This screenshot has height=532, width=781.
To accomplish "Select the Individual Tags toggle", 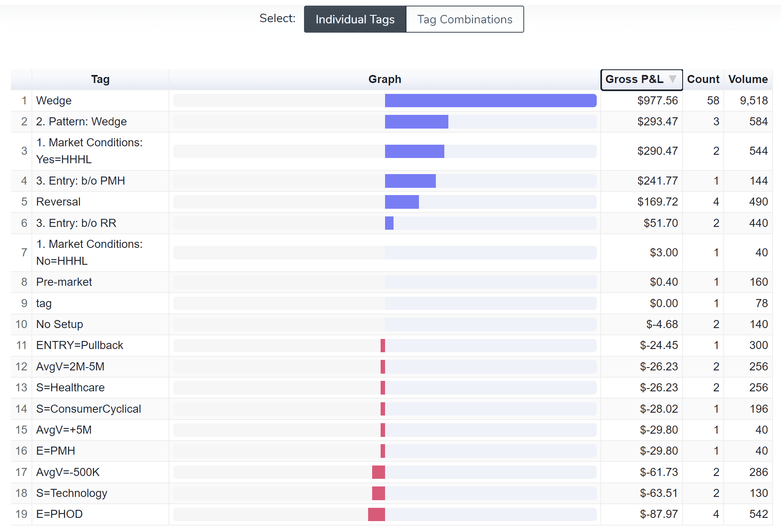I will 355,19.
